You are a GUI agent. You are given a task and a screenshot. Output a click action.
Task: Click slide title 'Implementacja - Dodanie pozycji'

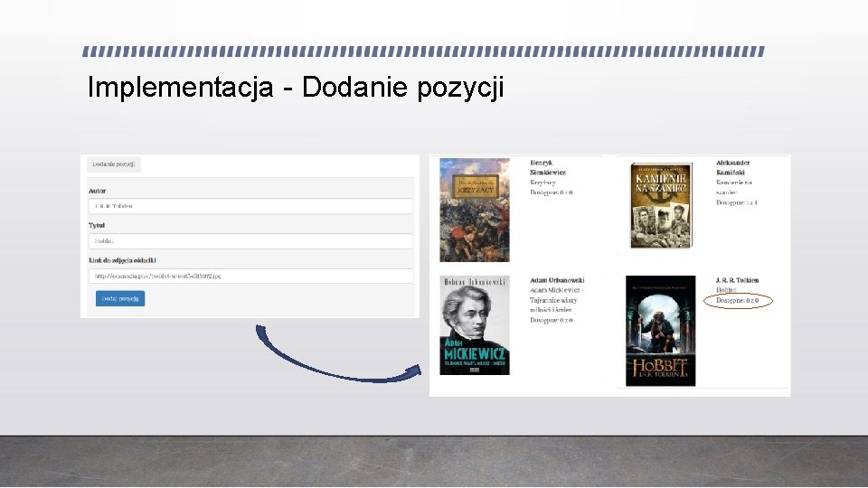tap(296, 88)
